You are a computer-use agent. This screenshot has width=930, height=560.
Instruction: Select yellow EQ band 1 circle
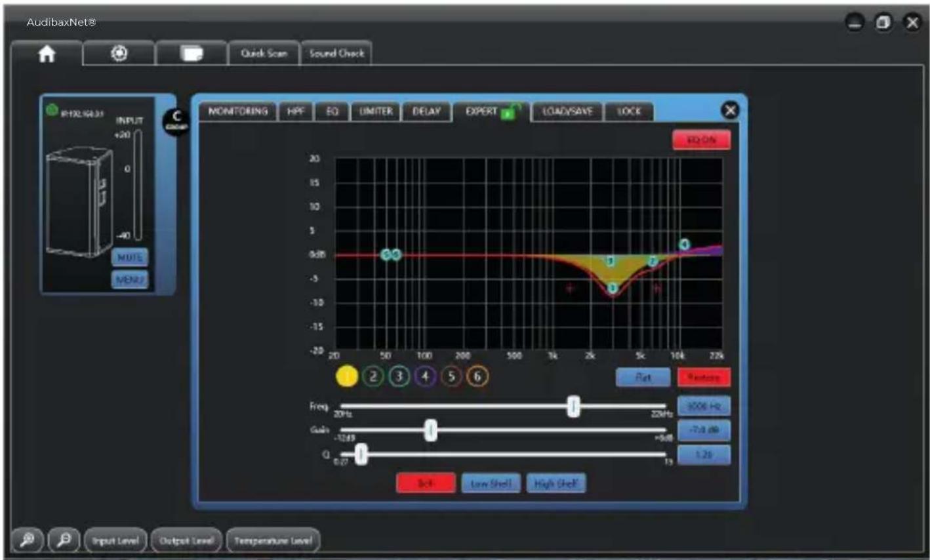click(x=347, y=376)
